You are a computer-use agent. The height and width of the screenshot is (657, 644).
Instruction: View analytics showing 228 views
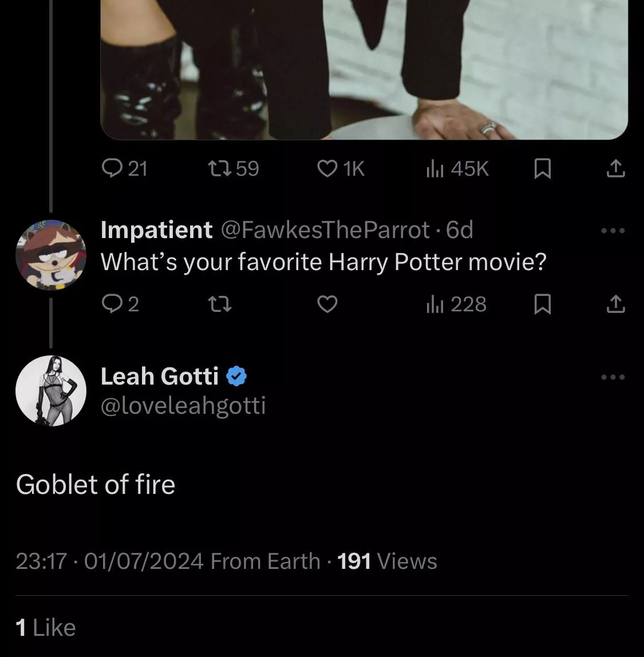457,304
